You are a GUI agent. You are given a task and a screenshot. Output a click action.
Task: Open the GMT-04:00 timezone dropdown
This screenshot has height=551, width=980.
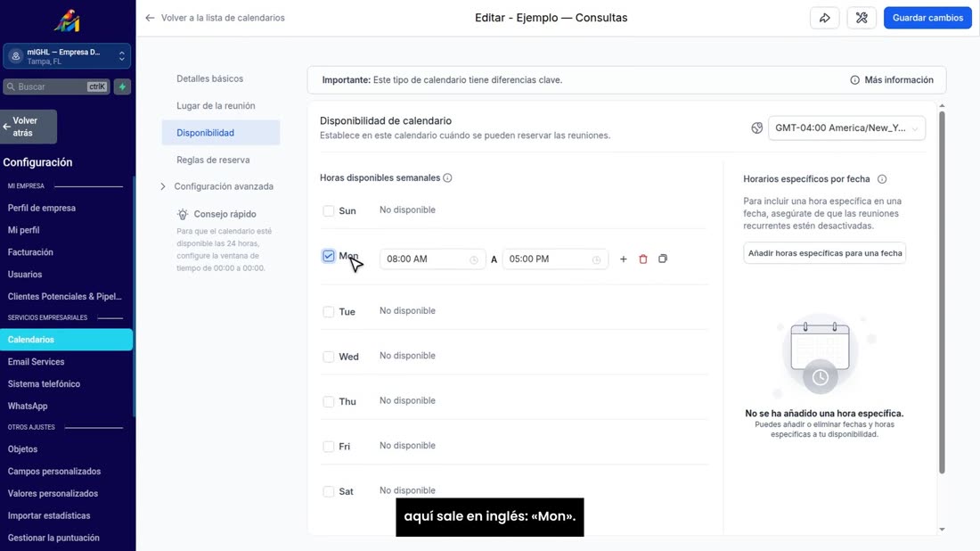click(846, 128)
